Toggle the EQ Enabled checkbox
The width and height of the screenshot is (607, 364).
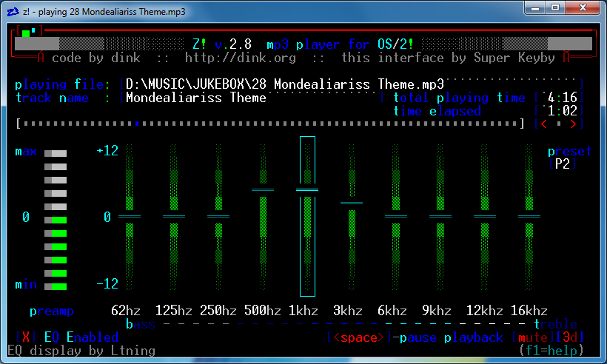26,337
